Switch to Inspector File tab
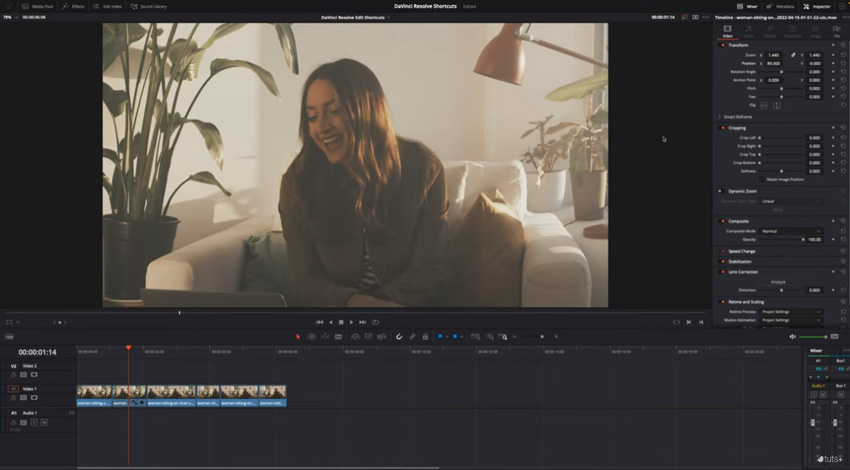Viewport: 850px width, 470px height. click(836, 31)
